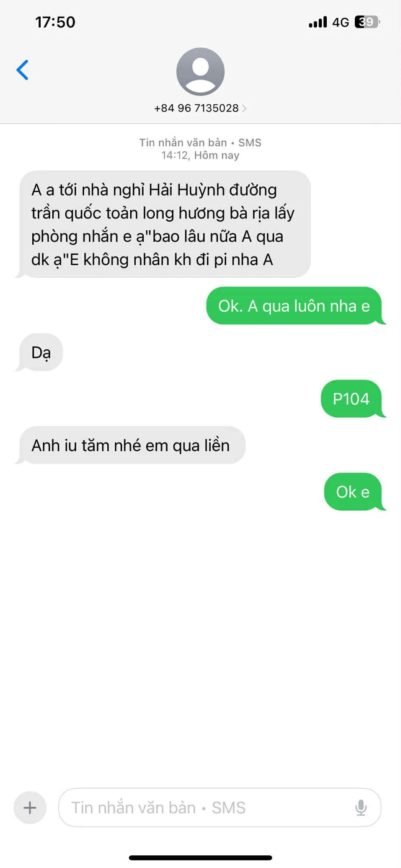Tap the 'Tin nhắn văn bản • SMS' header label
This screenshot has height=868, width=401.
tap(200, 142)
